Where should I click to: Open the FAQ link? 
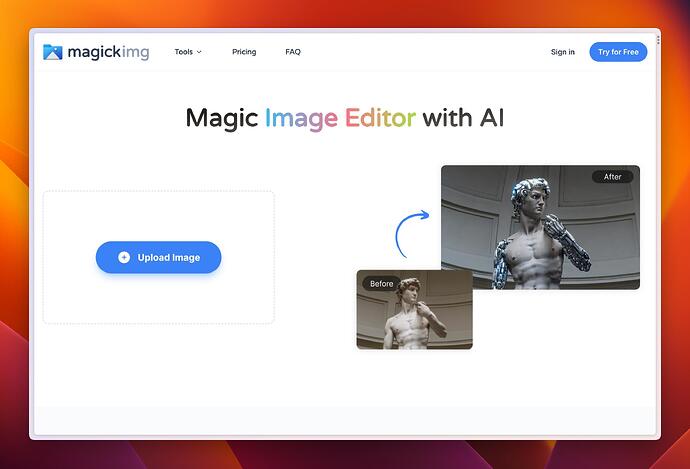coord(293,52)
